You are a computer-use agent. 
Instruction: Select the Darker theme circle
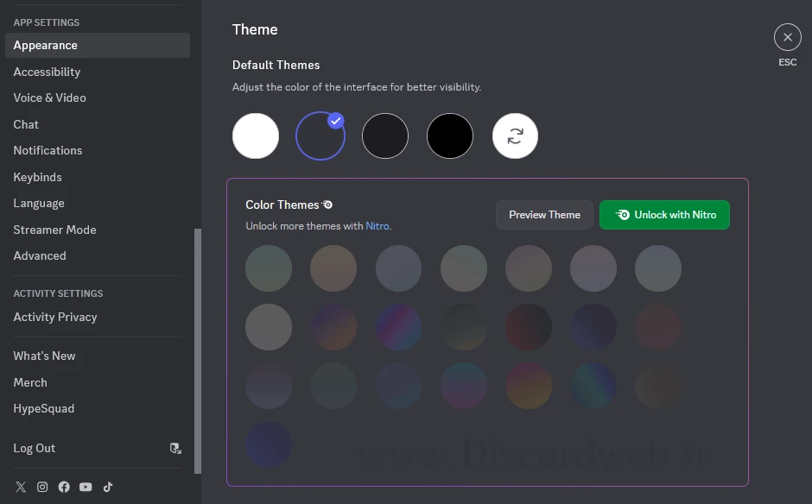[x=385, y=136]
